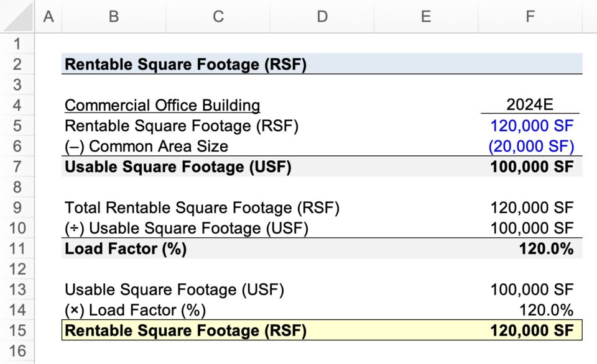Select column header F
The image size is (597, 364).
coord(529,17)
